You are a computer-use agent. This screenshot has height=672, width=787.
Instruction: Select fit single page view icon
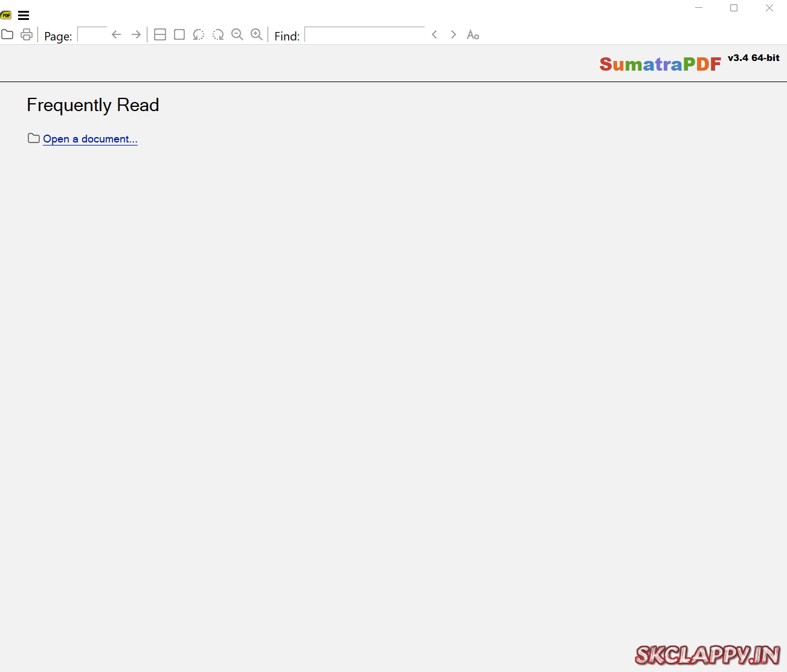[x=179, y=34]
